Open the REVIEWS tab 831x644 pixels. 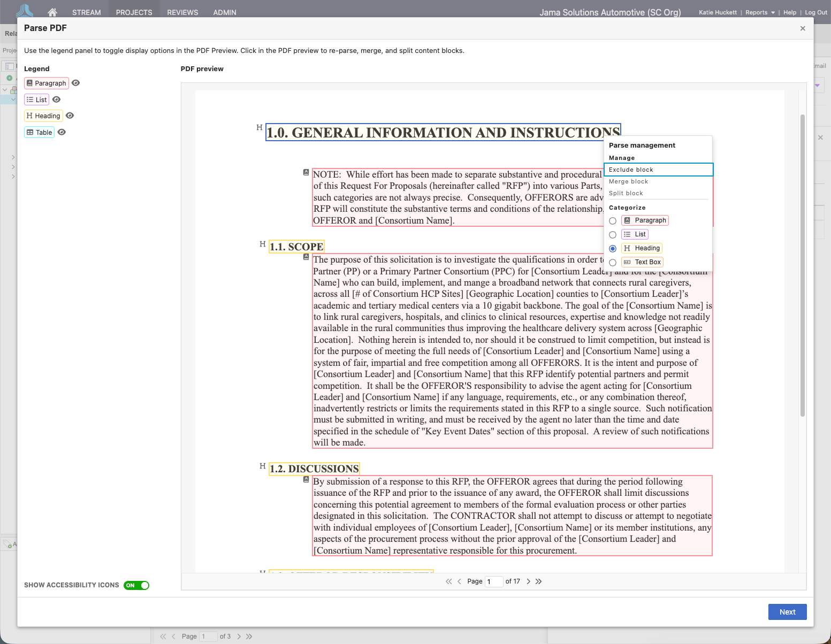[x=182, y=12]
